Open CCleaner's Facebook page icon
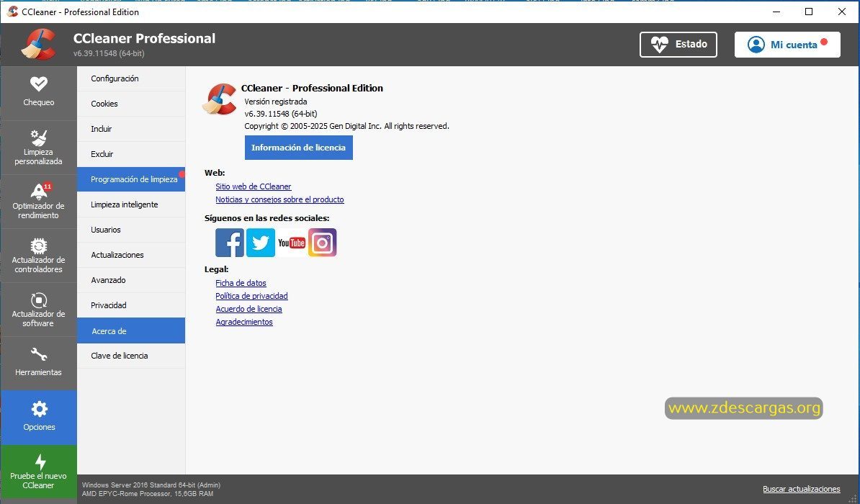This screenshot has width=860, height=504. point(230,243)
